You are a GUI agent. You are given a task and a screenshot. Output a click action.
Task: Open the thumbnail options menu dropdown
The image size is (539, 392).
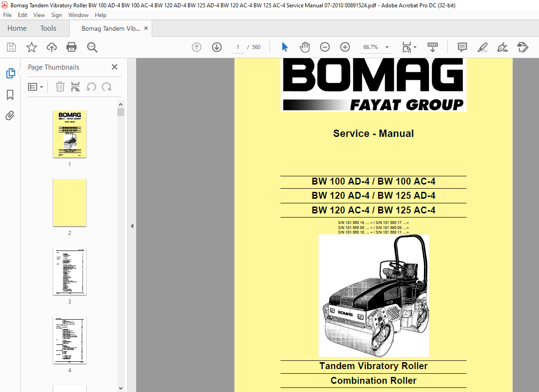pos(35,87)
